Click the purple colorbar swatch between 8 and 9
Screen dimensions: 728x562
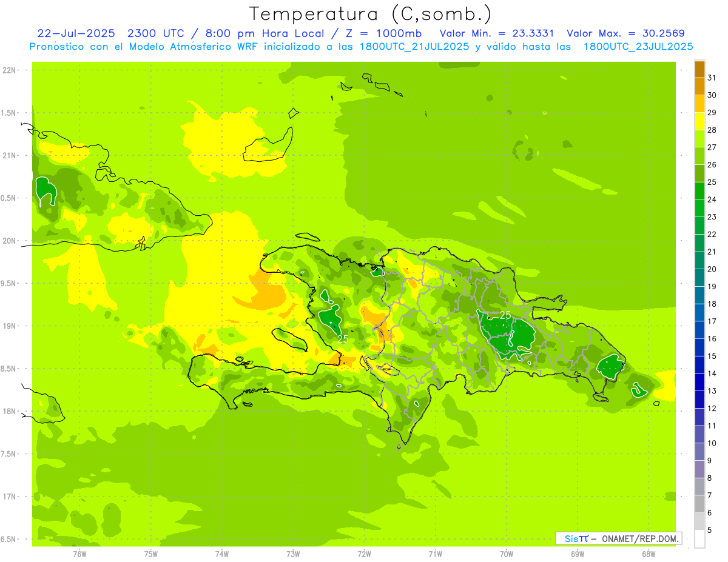click(x=699, y=469)
